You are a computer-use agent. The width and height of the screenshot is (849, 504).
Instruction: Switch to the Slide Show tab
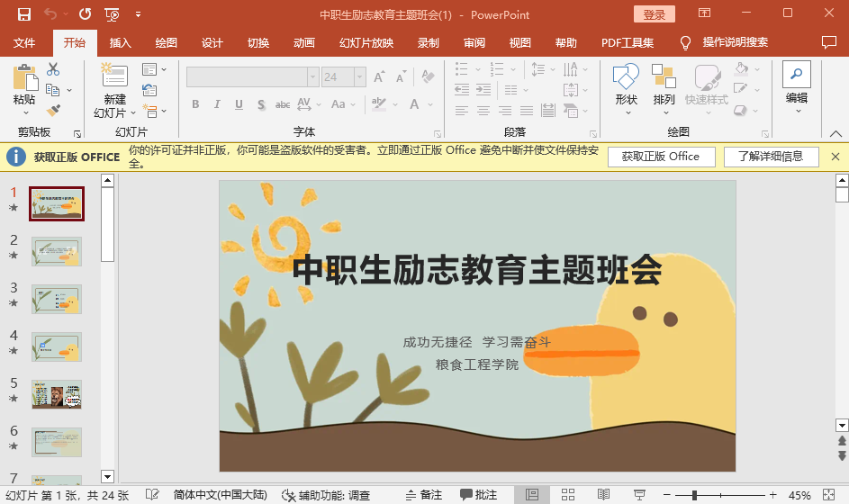coord(366,43)
